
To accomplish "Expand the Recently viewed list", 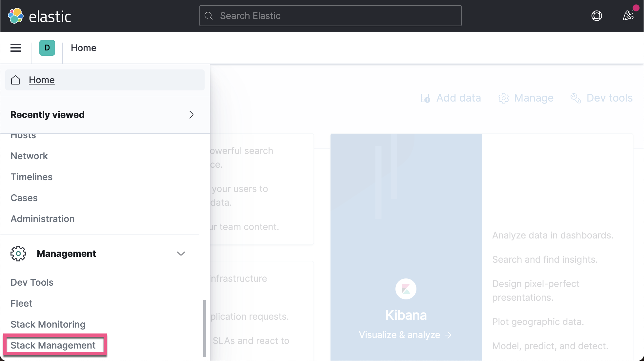I will pos(191,115).
